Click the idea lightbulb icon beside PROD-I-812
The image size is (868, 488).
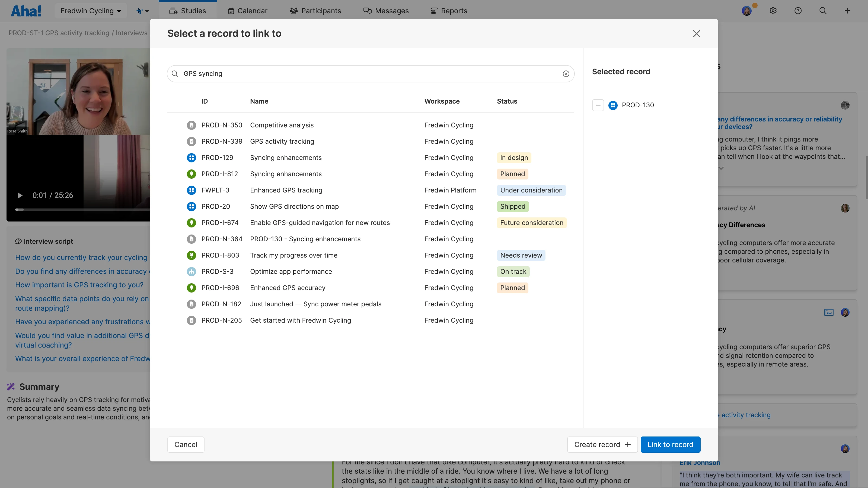[x=192, y=174]
